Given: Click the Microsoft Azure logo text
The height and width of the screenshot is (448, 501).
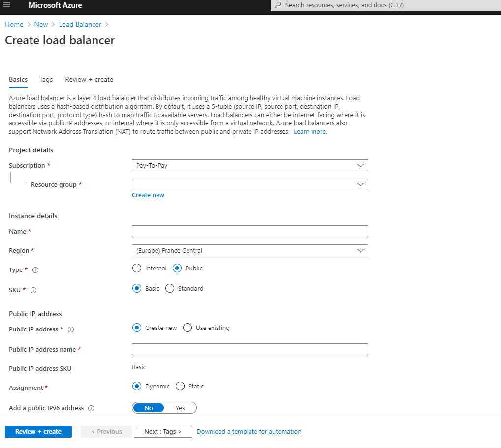Looking at the screenshot, I should 55,5.
